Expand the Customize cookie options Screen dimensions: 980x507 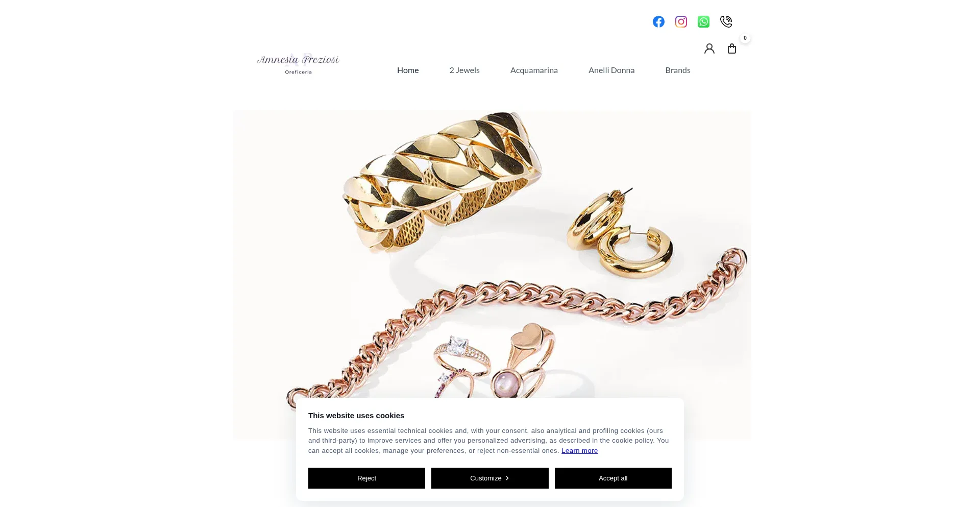[x=489, y=478]
